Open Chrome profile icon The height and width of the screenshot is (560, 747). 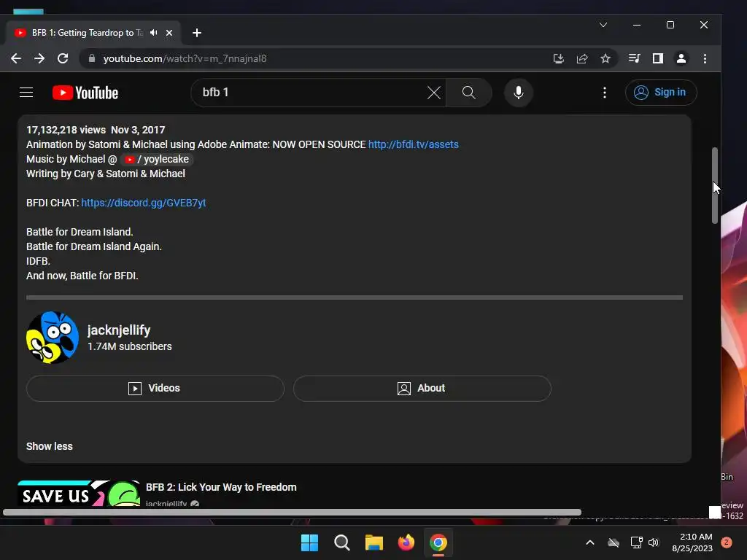tap(681, 58)
